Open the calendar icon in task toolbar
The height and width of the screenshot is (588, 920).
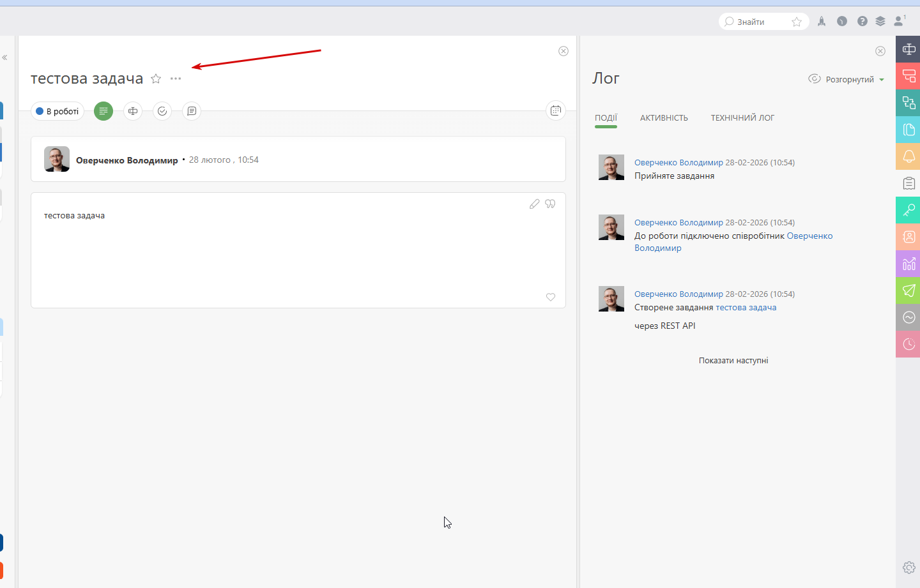tap(556, 110)
